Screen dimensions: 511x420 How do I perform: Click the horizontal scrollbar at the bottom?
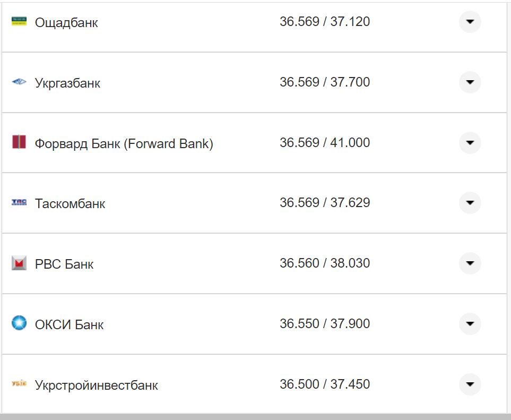(255, 416)
